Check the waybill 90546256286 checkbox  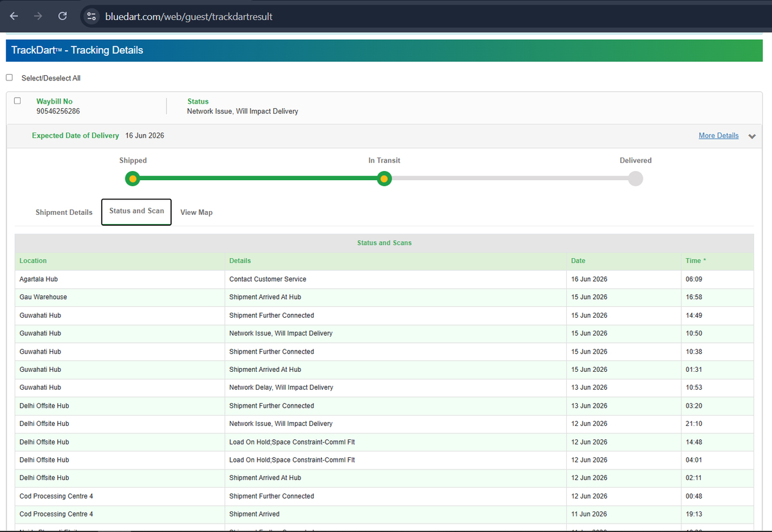[17, 100]
